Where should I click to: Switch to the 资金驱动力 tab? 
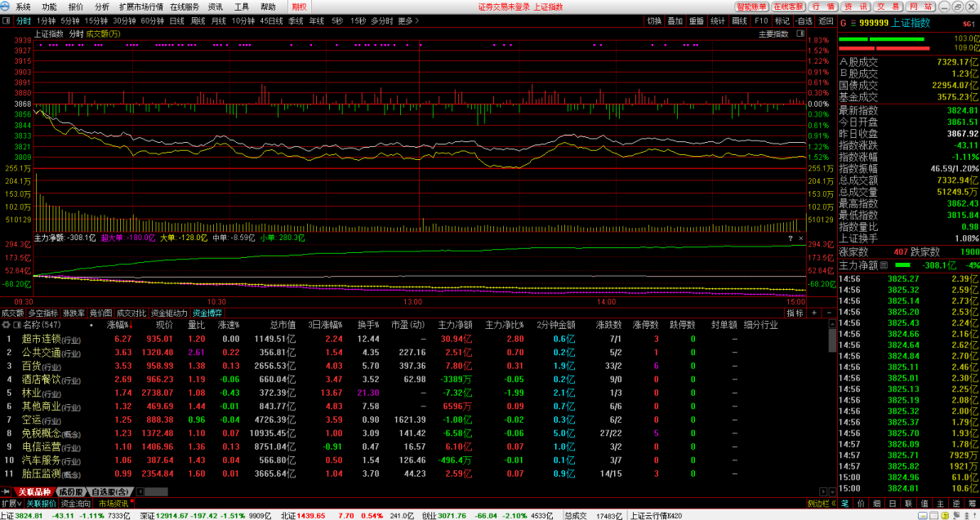point(169,313)
